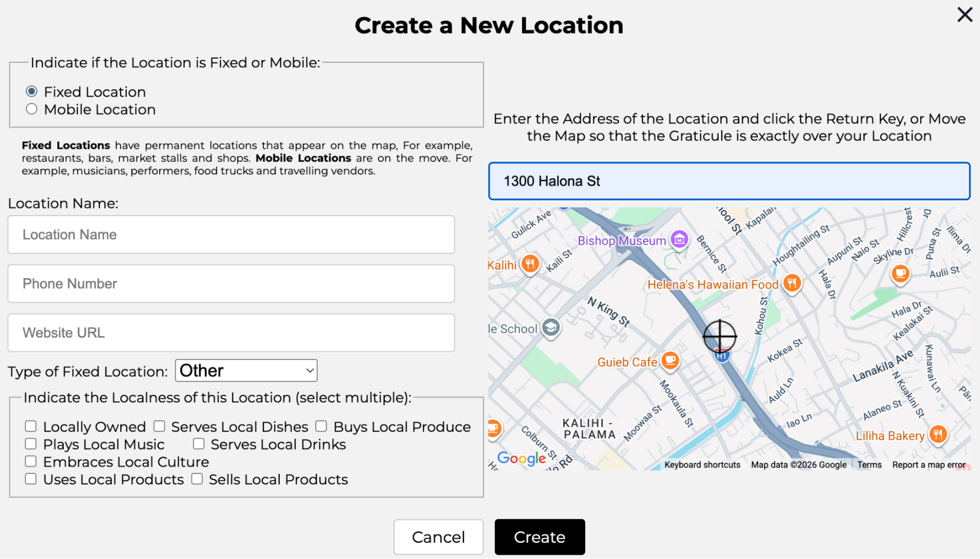Close the Create a New Location dialog
Viewport: 980px width, 559px height.
point(964,15)
